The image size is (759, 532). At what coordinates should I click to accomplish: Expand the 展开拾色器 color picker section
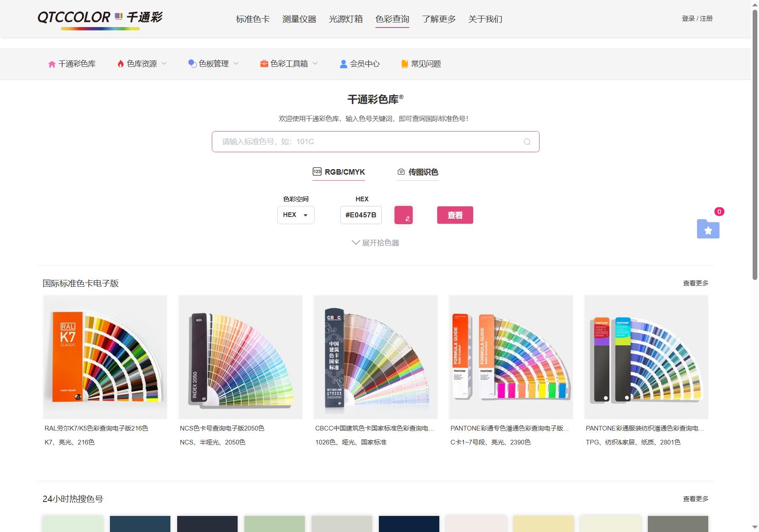[375, 243]
